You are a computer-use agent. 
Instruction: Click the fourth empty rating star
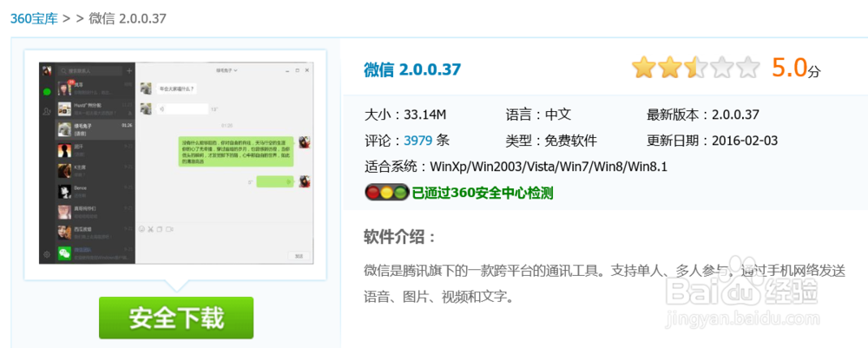pos(722,68)
